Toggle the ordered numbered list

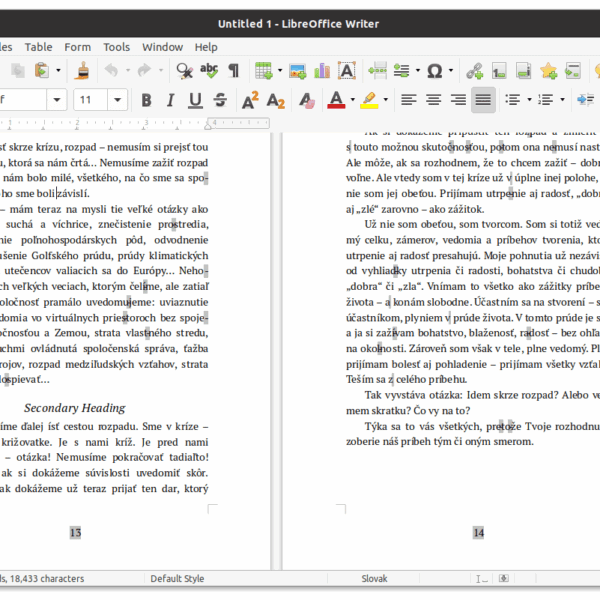(546, 100)
